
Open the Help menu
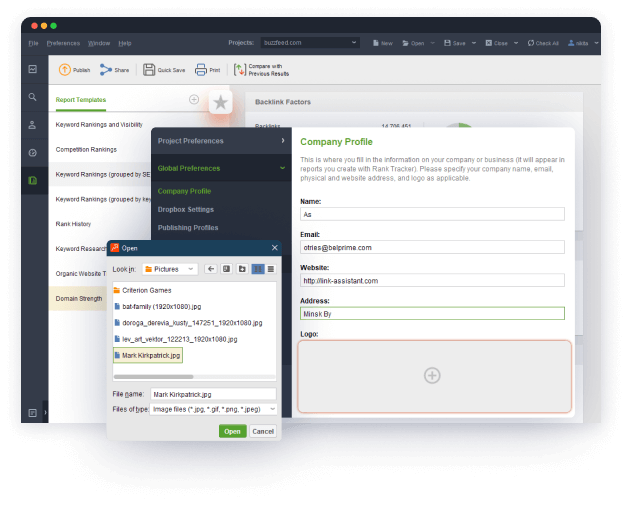tap(125, 43)
